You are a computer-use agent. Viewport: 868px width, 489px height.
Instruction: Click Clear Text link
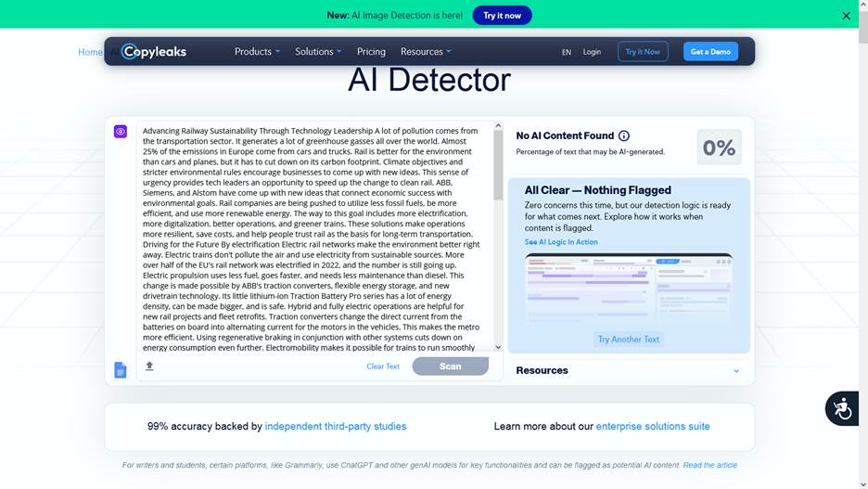[383, 367]
